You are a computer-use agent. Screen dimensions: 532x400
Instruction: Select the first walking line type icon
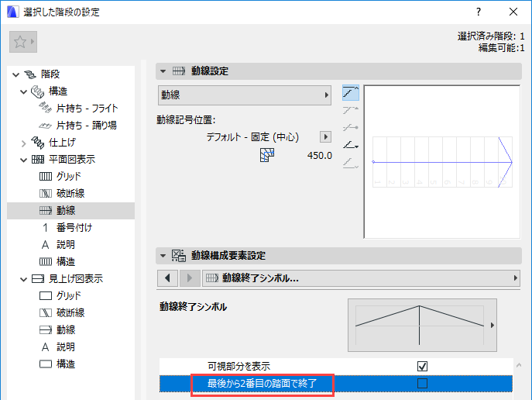click(x=351, y=92)
